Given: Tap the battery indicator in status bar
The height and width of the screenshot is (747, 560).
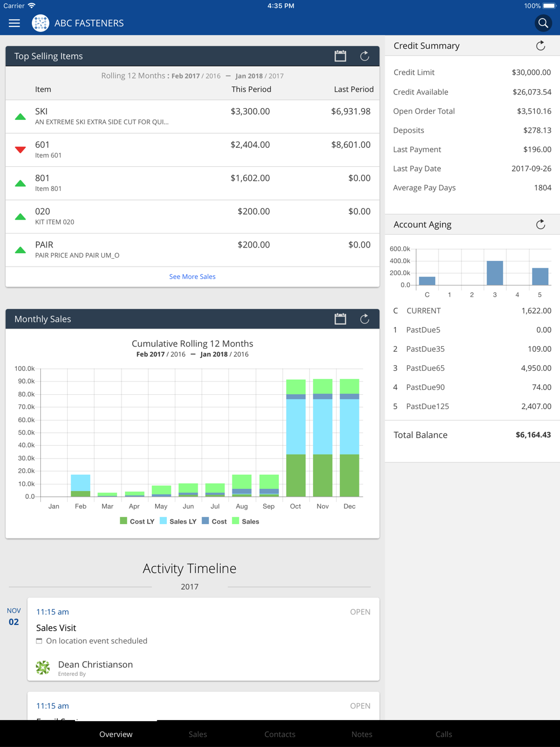Looking at the screenshot, I should (549, 6).
